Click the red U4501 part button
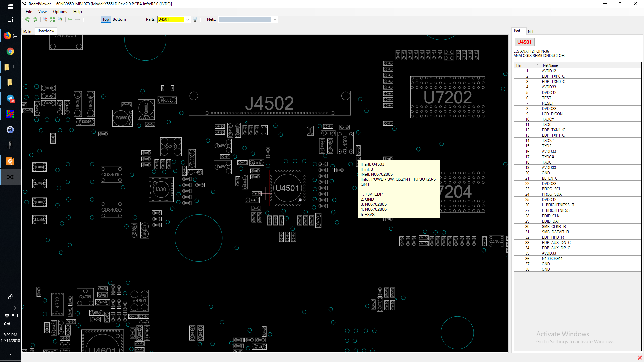The height and width of the screenshot is (362, 644). coord(524,42)
